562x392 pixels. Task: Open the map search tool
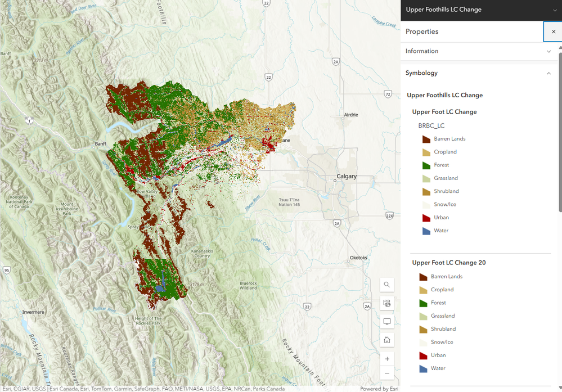pyautogui.click(x=386, y=285)
